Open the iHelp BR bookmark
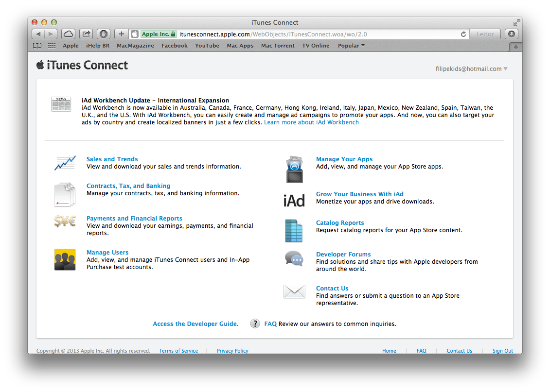The width and height of the screenshot is (550, 392). (98, 46)
